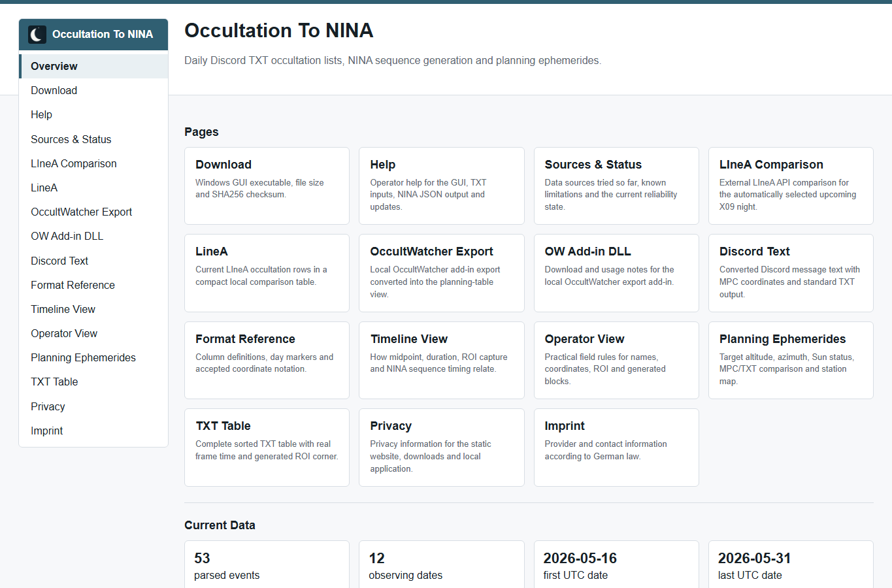Screen dimensions: 892x588
Task: Open the LIneA Comparison card
Action: coord(791,186)
